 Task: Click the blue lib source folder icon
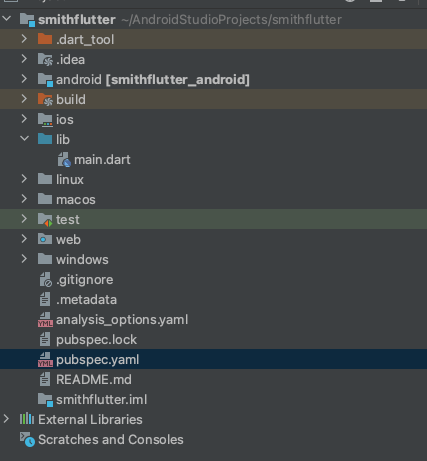click(45, 139)
